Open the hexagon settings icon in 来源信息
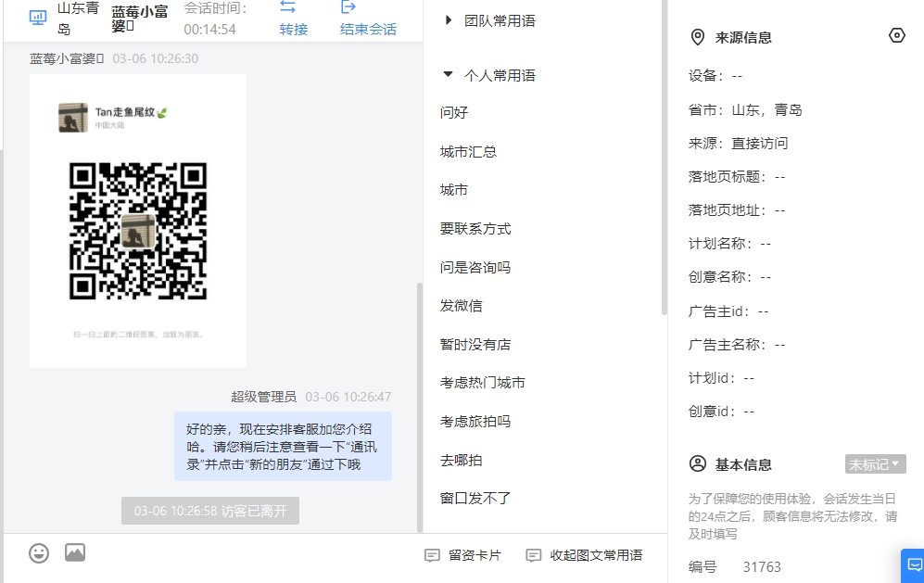Image resolution: width=924 pixels, height=583 pixels. click(896, 35)
